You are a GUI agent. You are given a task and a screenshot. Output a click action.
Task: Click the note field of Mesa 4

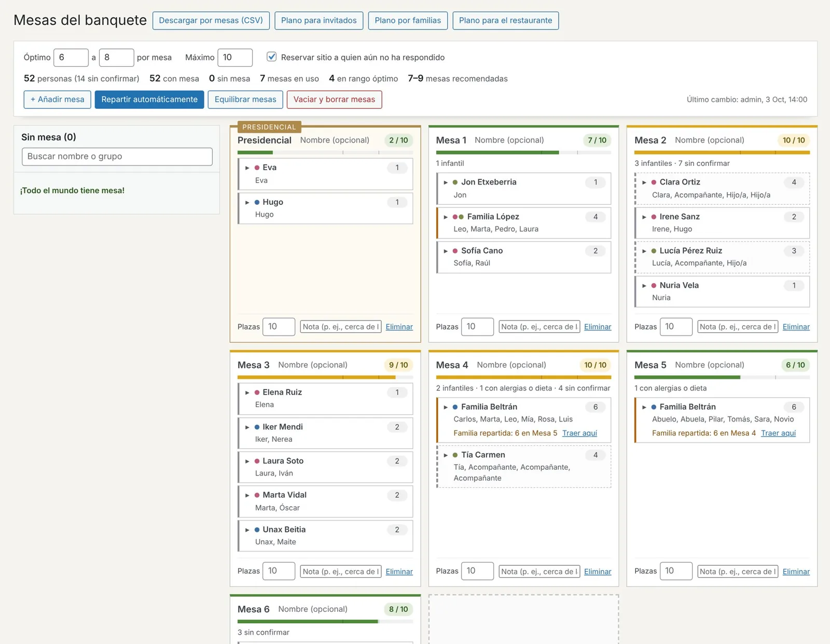pos(539,571)
